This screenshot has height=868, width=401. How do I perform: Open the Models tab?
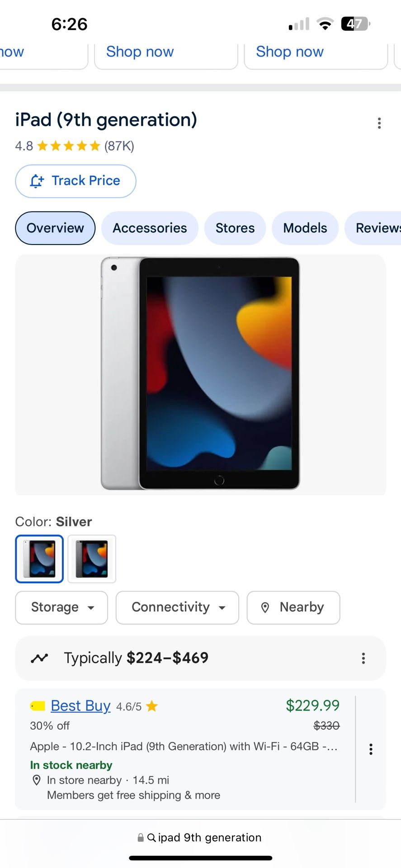(x=305, y=228)
